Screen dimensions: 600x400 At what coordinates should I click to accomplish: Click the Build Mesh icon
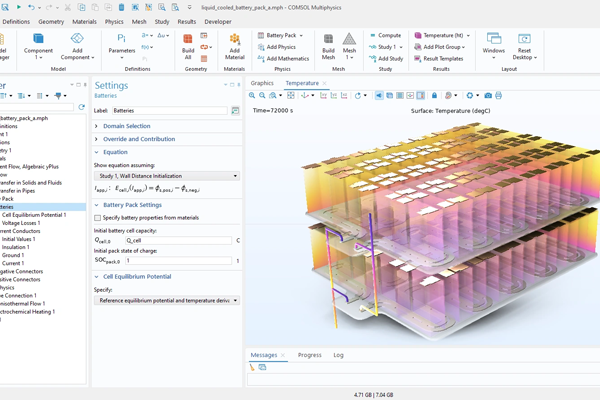(328, 39)
